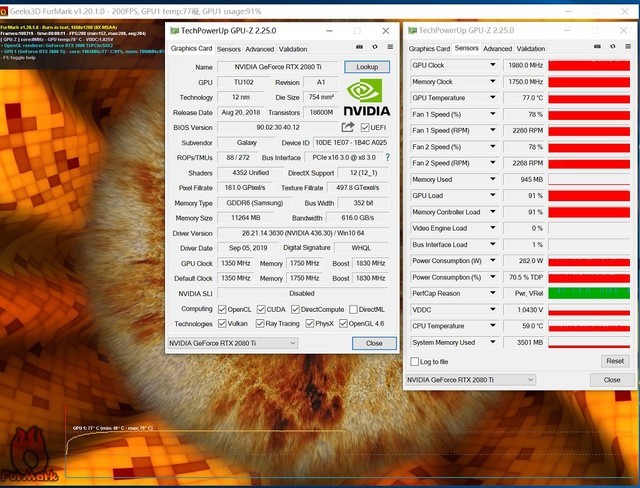Viewport: 640px width, 488px height.
Task: Toggle the DirectCompute checkbox
Action: click(296, 309)
